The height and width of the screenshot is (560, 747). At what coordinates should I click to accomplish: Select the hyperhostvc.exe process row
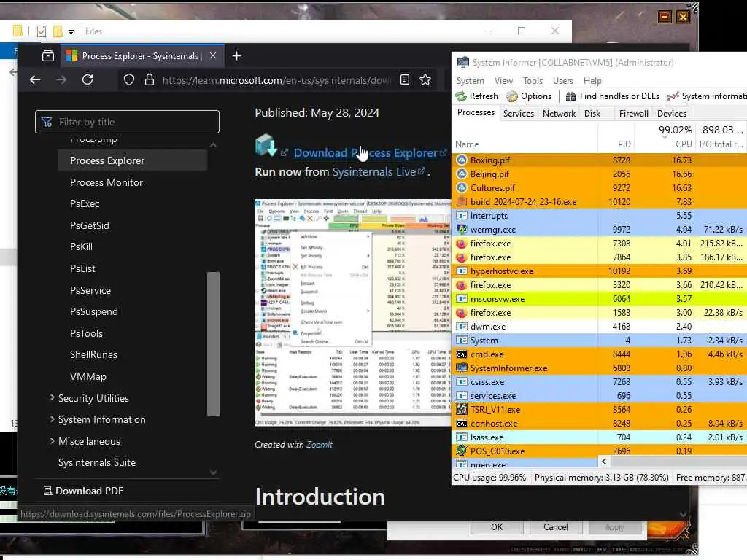tap(599, 271)
